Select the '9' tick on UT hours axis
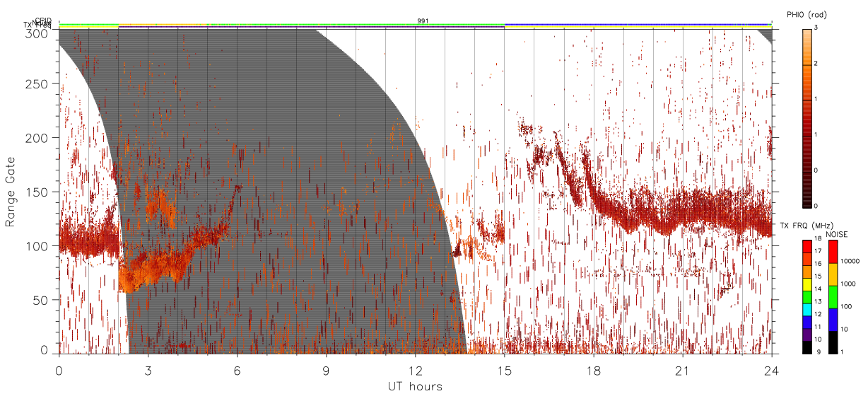 [x=327, y=371]
